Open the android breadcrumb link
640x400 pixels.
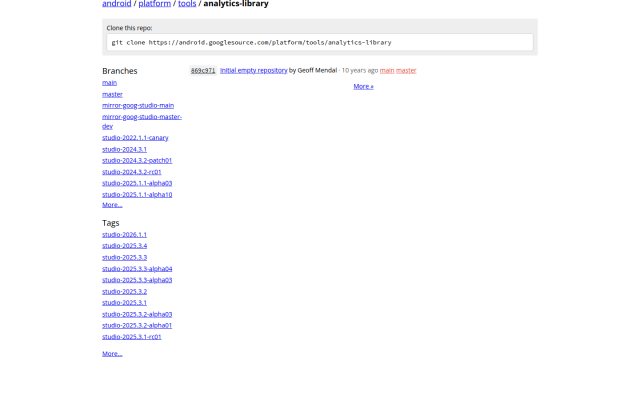(x=116, y=4)
